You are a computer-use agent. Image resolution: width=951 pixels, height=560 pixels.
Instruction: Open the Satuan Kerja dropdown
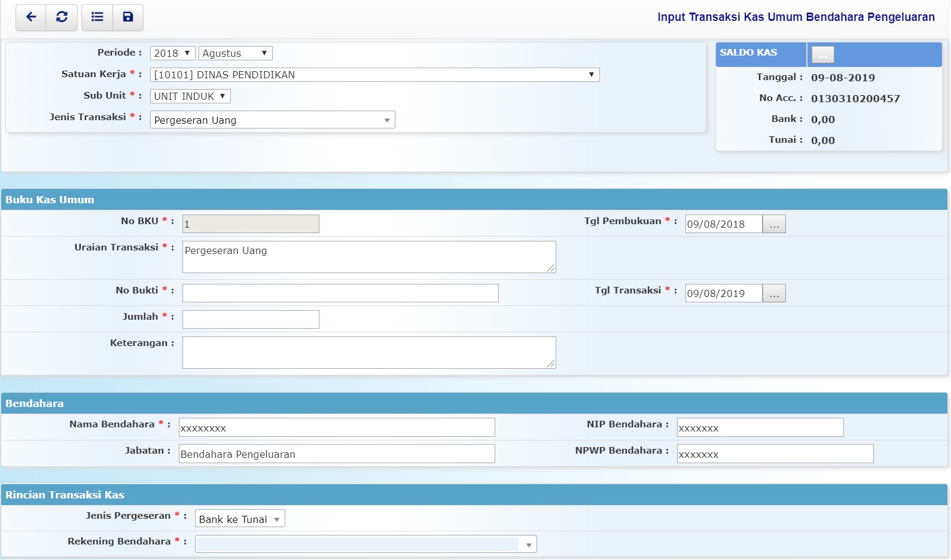(374, 75)
